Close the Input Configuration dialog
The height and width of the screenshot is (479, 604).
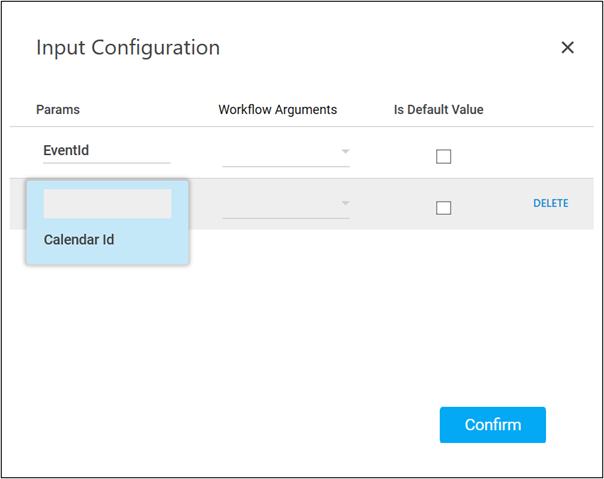click(567, 48)
